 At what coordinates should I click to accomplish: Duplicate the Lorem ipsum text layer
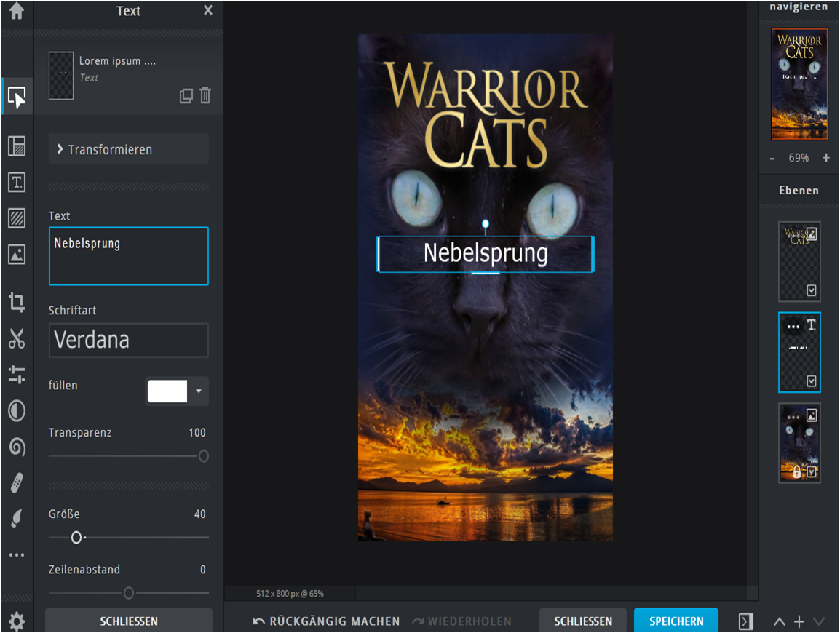tap(186, 96)
